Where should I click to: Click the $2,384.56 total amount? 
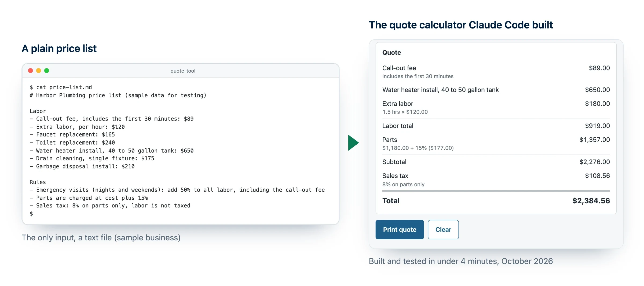[x=591, y=201]
